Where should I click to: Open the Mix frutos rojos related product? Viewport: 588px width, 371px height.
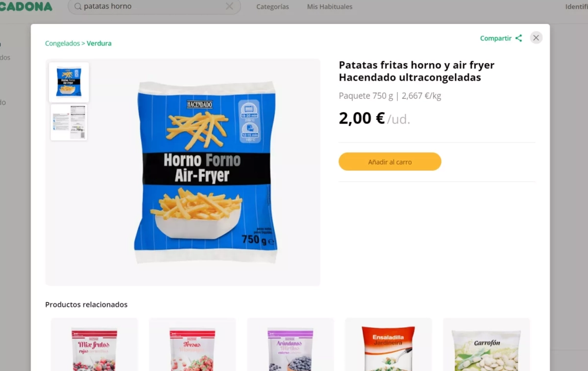pos(95,345)
